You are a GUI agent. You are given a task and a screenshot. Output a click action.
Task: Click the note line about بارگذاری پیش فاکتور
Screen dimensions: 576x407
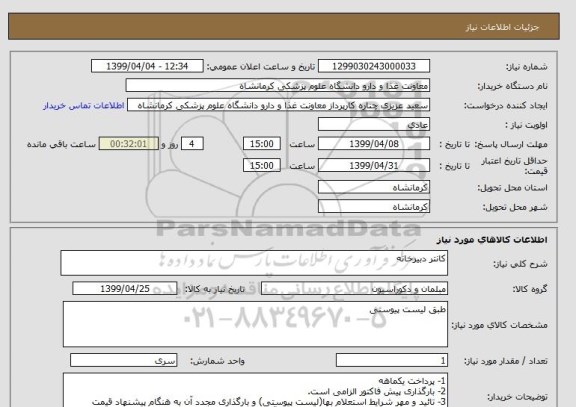click(377, 391)
